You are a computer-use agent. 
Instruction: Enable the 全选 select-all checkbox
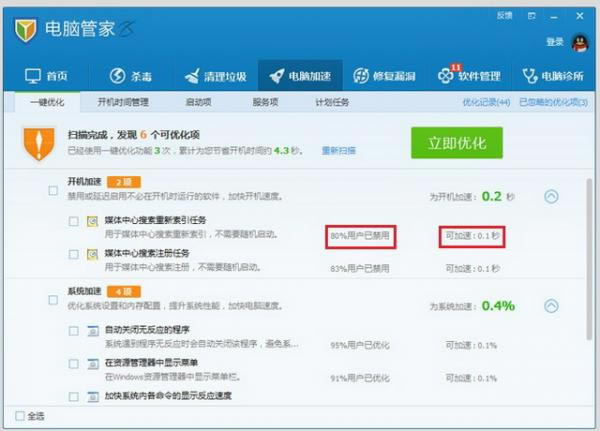(x=21, y=416)
